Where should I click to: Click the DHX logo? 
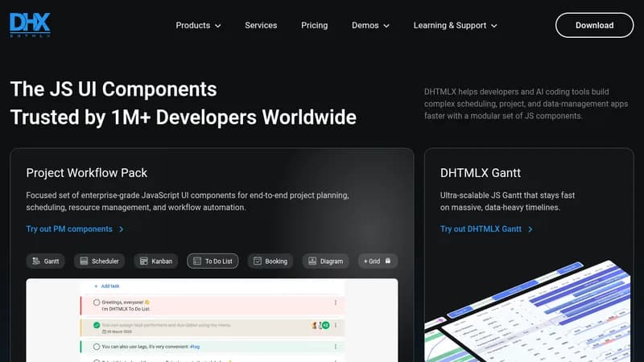tap(30, 25)
